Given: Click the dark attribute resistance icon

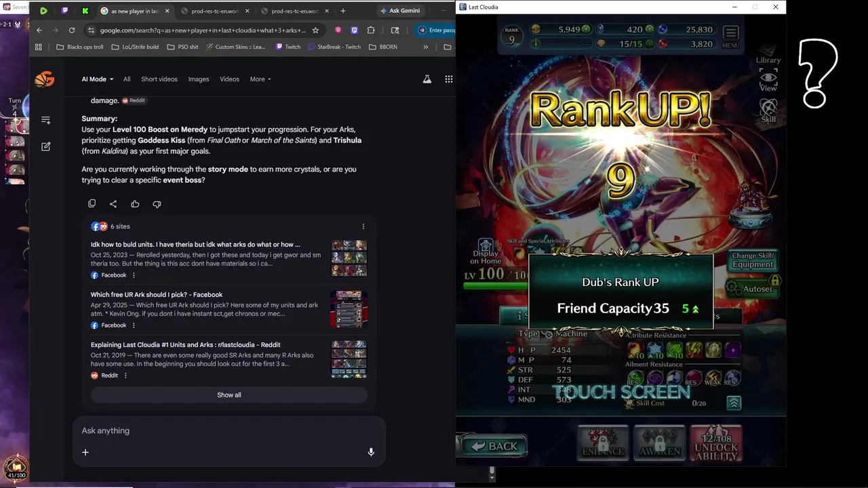Looking at the screenshot, I should tap(732, 350).
